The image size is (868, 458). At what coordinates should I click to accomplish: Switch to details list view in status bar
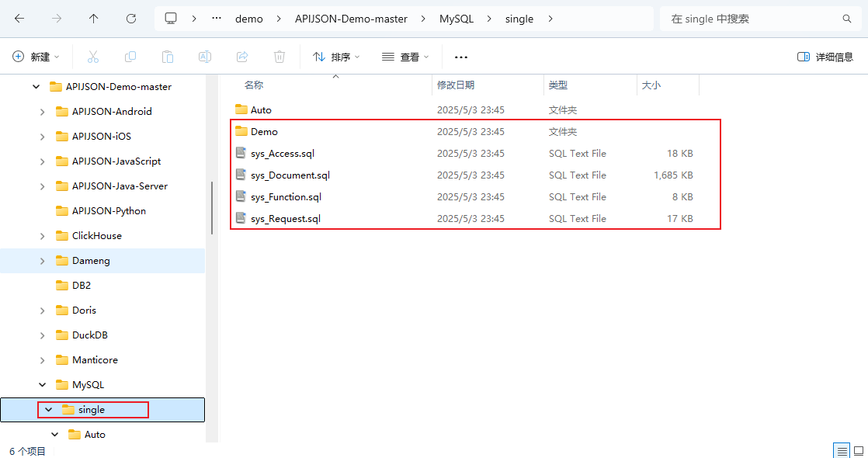point(842,451)
